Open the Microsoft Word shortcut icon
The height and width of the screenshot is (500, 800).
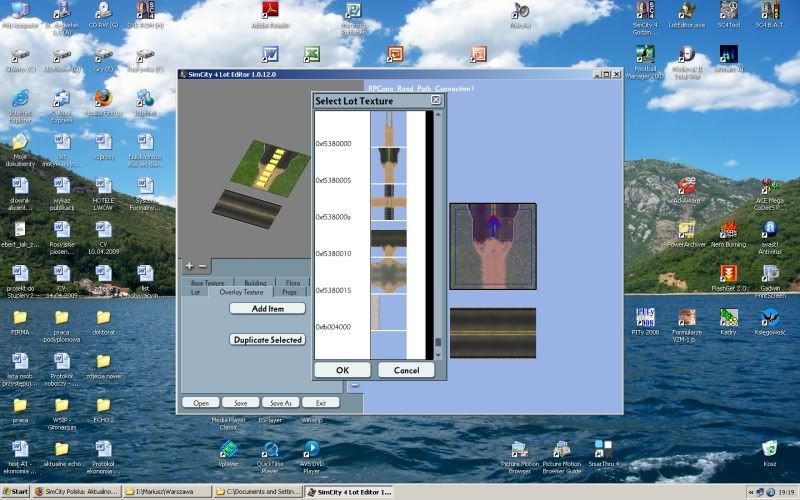270,54
